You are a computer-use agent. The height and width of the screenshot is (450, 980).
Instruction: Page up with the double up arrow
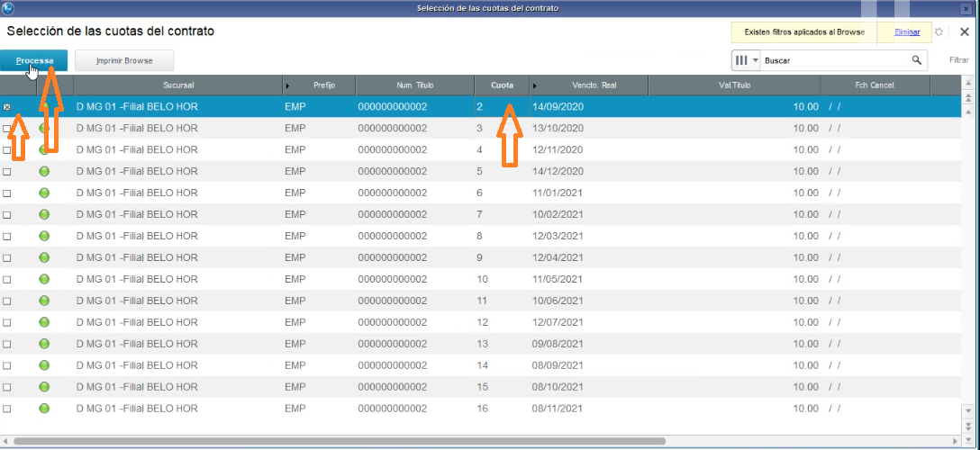[969, 98]
